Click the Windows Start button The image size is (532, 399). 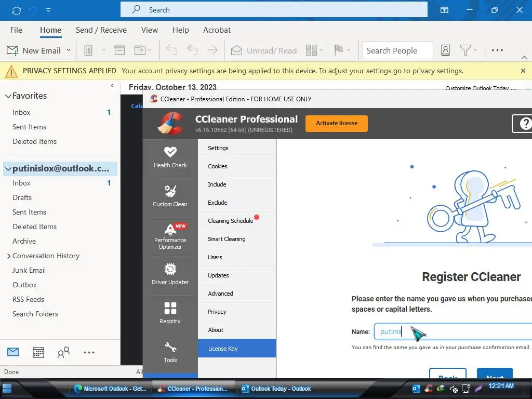tap(7, 389)
